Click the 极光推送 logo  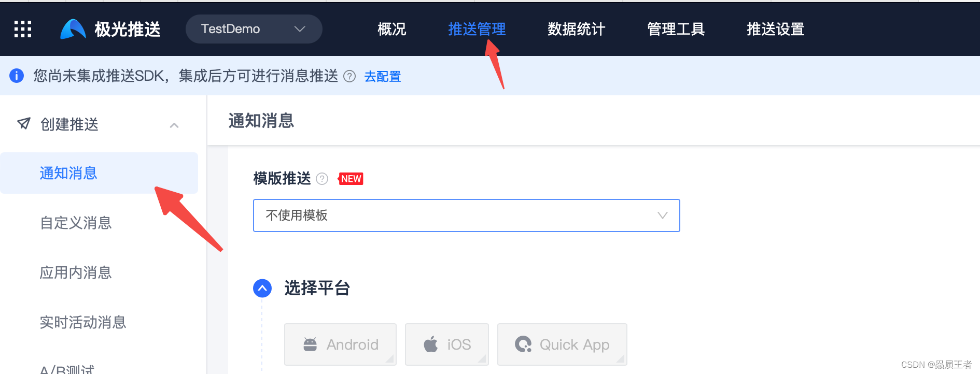[x=110, y=29]
